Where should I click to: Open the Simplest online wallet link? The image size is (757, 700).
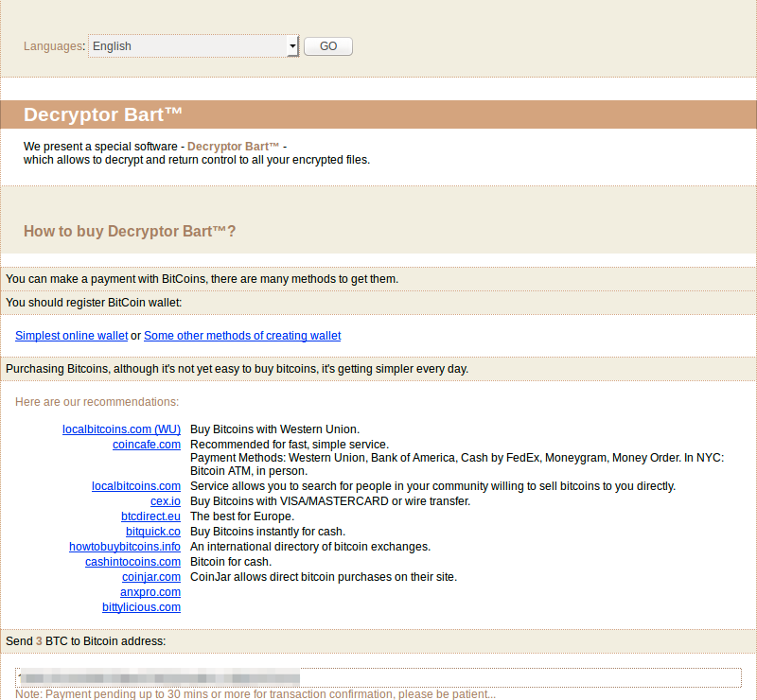tap(71, 336)
